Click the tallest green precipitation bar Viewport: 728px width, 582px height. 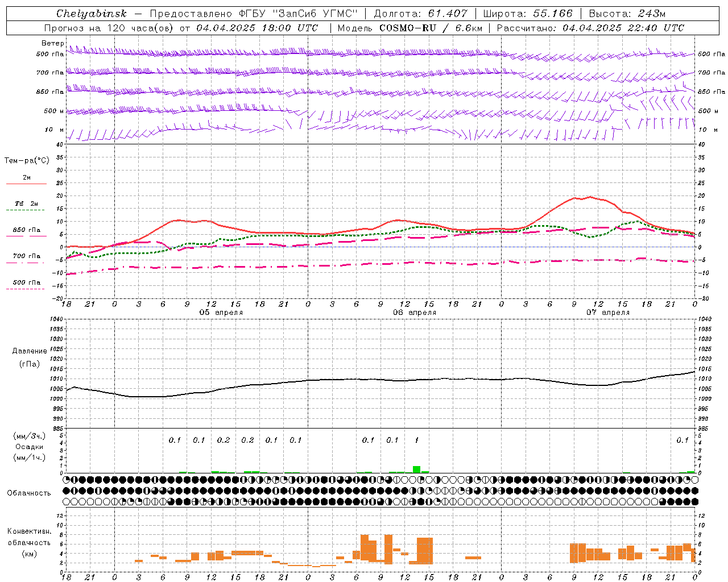click(416, 469)
